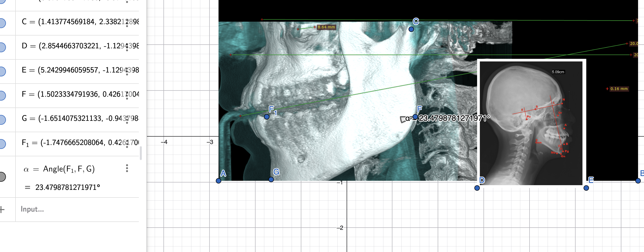Toggle visibility circle for point F₁
This screenshot has height=252, width=644.
2,144
